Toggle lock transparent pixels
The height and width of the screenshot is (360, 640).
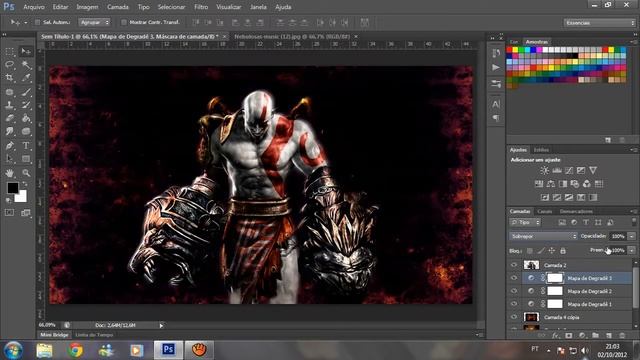click(529, 251)
